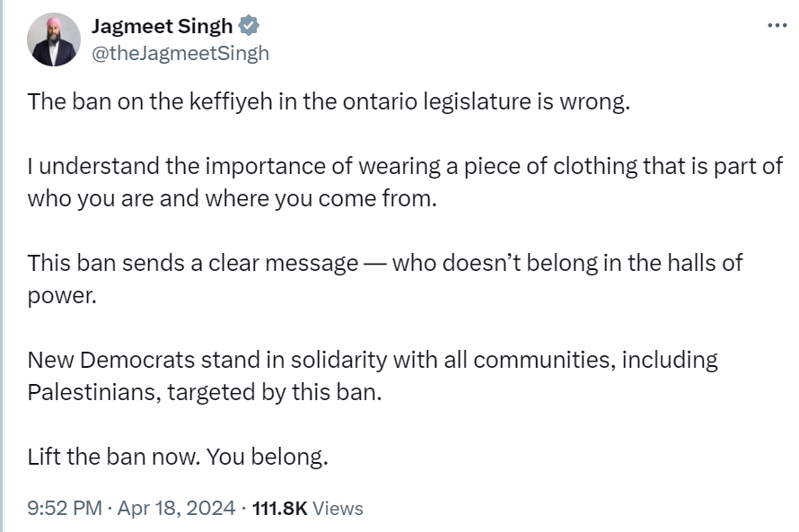Click the Jagmeet Singh display name
The image size is (799, 532).
click(162, 26)
